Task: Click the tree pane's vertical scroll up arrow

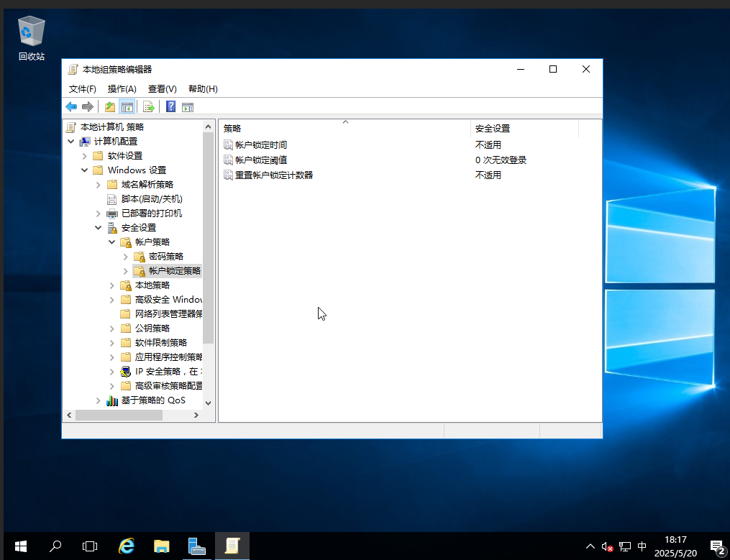Action: pos(208,127)
